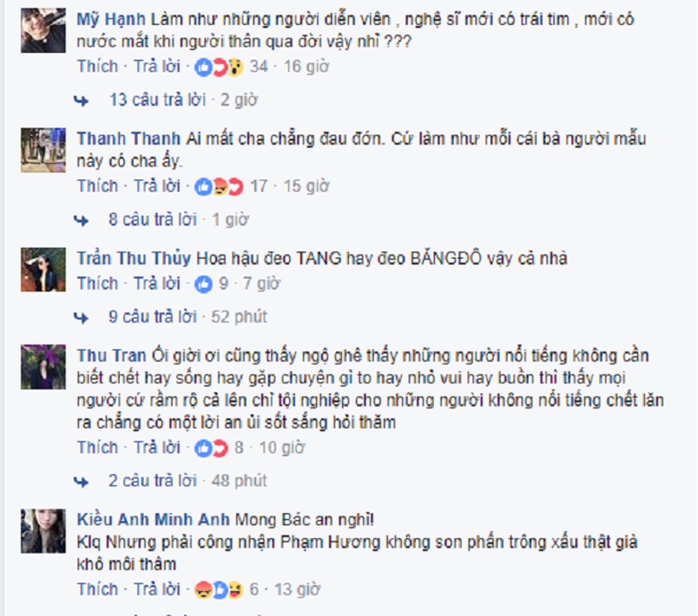Reply to Trần Thu Thủy via Trả lời
698x616 pixels.
point(157,283)
